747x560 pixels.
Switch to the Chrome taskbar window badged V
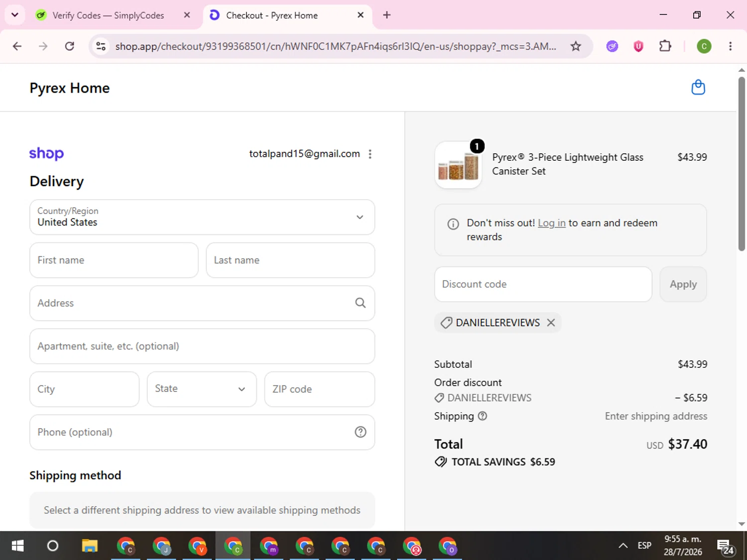[197, 546]
